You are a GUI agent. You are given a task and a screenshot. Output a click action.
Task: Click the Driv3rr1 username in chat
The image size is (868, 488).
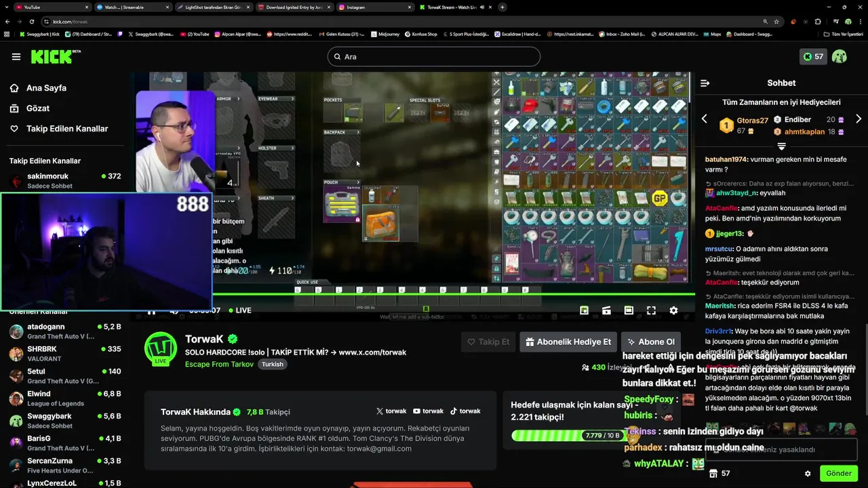point(719,331)
